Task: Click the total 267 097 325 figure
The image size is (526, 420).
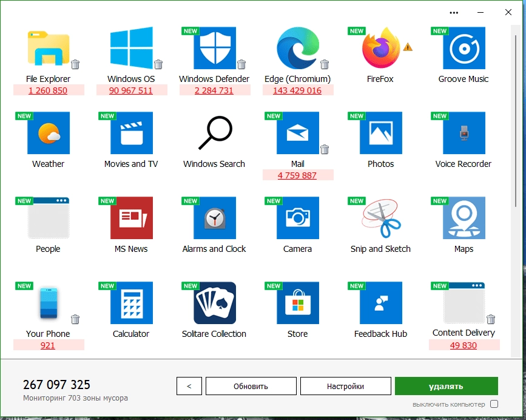Action: tap(56, 385)
